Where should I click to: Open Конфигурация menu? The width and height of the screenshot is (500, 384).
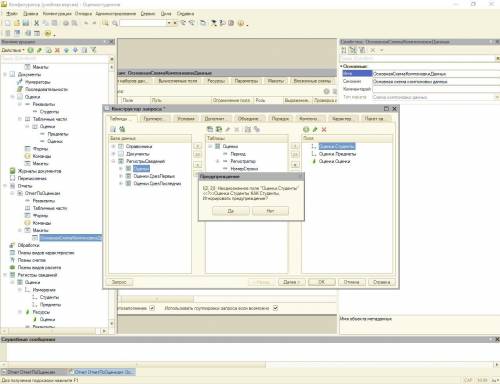tap(57, 13)
